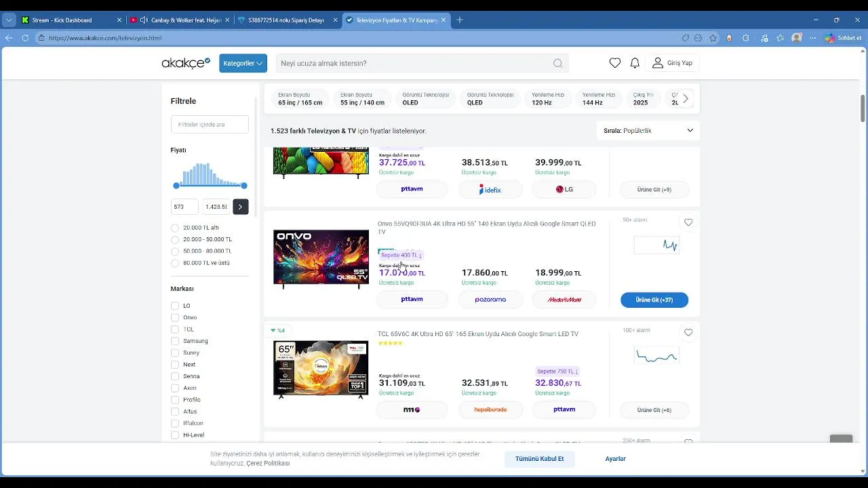The image size is (868, 488).
Task: Click Ürüne Git (+6) for TCL TV
Action: coord(654,410)
